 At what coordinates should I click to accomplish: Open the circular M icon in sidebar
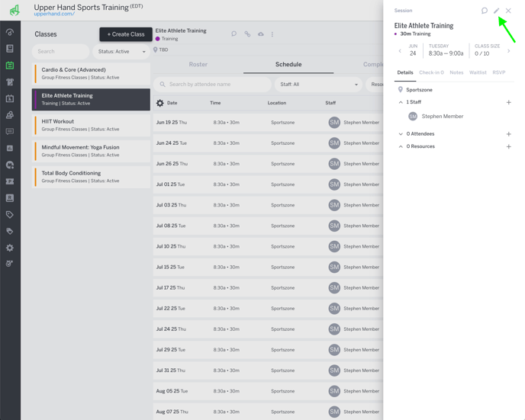(x=10, y=165)
